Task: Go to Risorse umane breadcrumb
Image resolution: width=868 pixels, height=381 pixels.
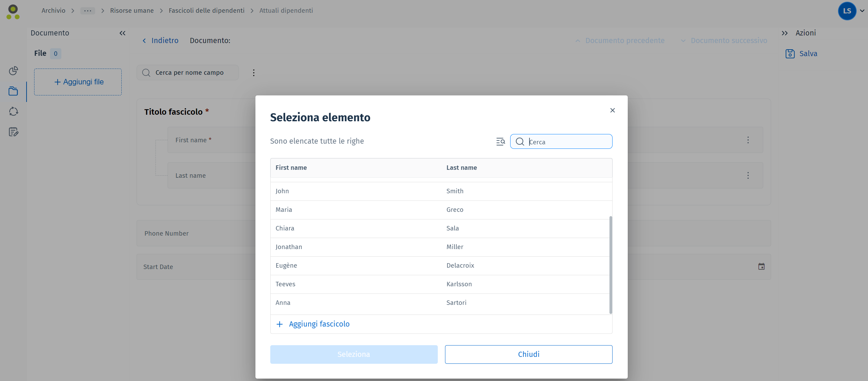Action: [x=132, y=11]
